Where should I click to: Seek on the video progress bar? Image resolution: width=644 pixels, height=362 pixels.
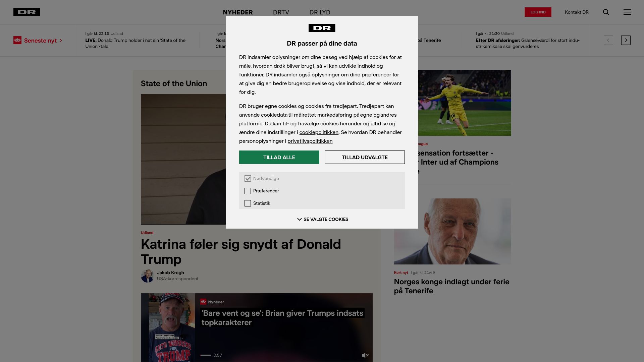coord(206,355)
